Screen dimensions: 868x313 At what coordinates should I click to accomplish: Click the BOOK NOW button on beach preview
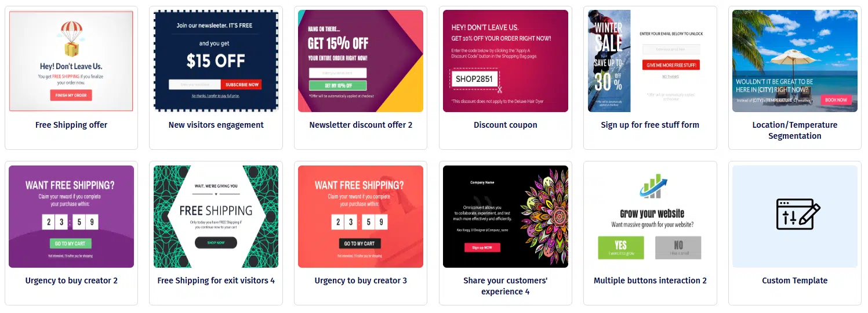pos(836,100)
